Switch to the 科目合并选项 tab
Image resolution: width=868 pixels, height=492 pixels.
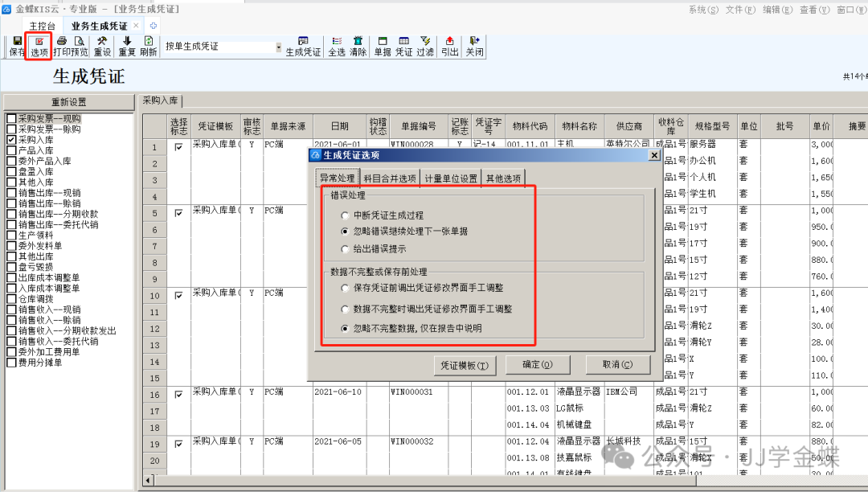pyautogui.click(x=390, y=178)
